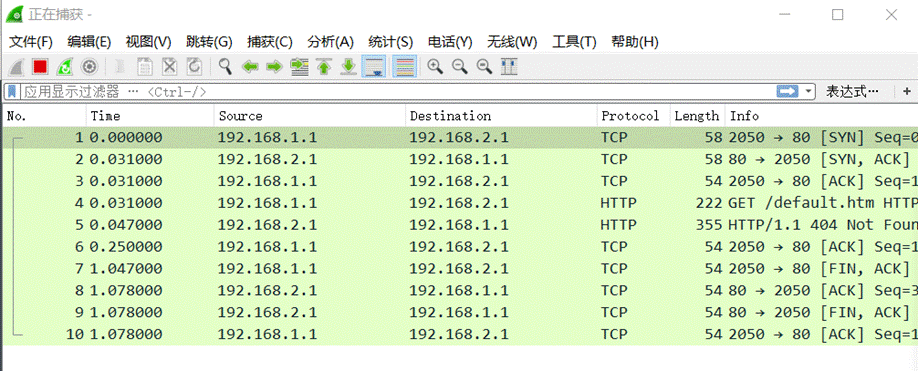Image resolution: width=918 pixels, height=371 pixels.
Task: Click Length value 222 in packet 4
Action: (x=709, y=203)
